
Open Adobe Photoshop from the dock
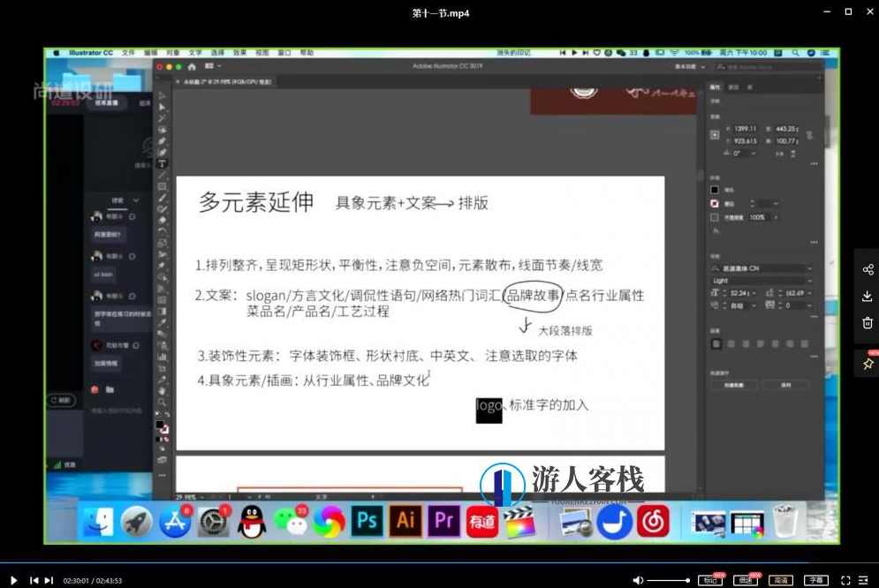coord(367,522)
